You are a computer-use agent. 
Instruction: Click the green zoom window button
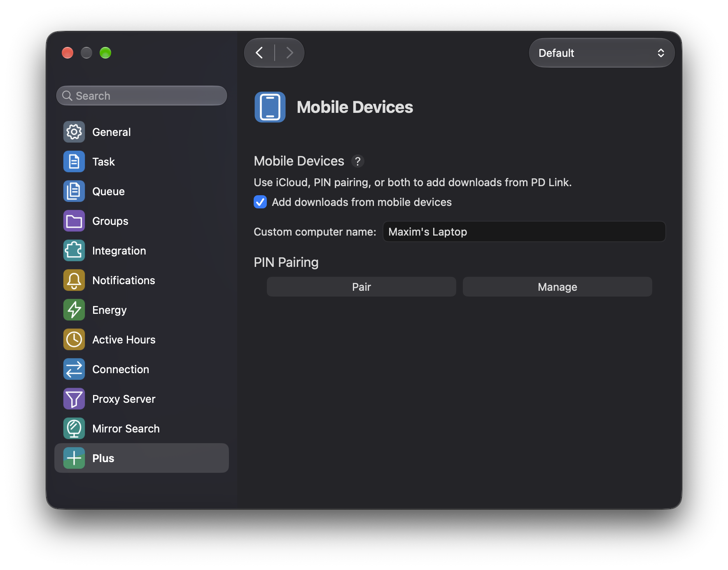coord(105,53)
